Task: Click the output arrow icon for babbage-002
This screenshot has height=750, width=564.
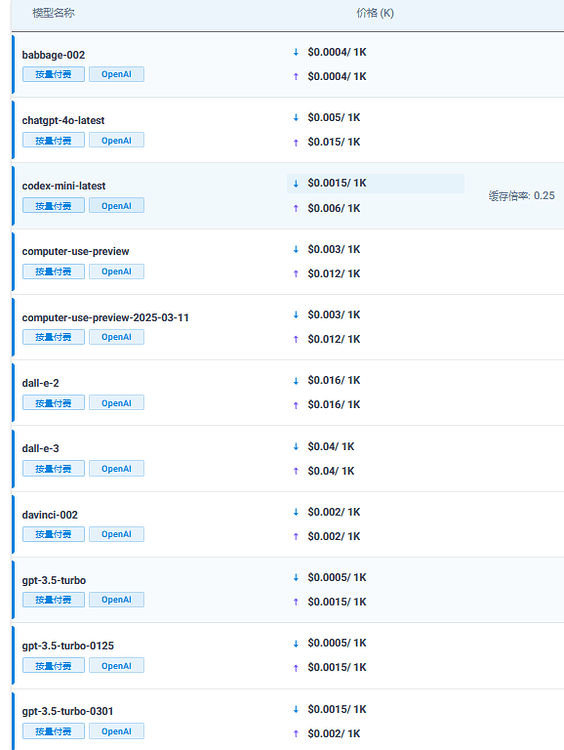Action: (296, 77)
